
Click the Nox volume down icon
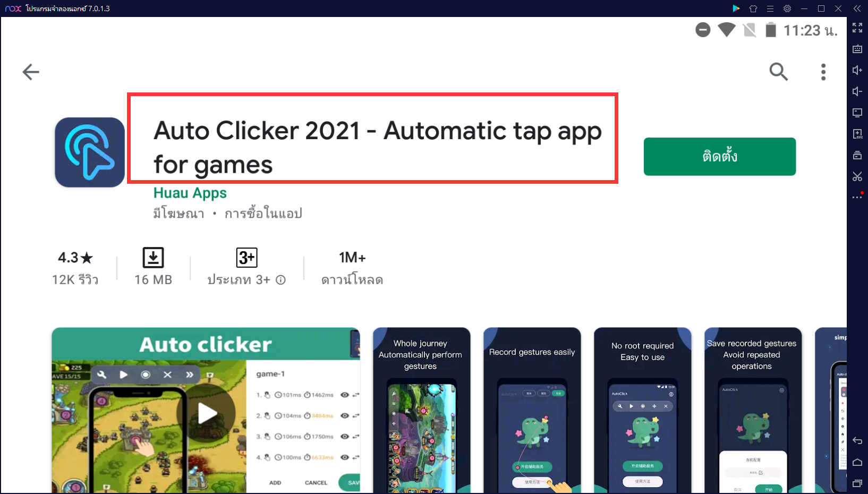pyautogui.click(x=857, y=91)
